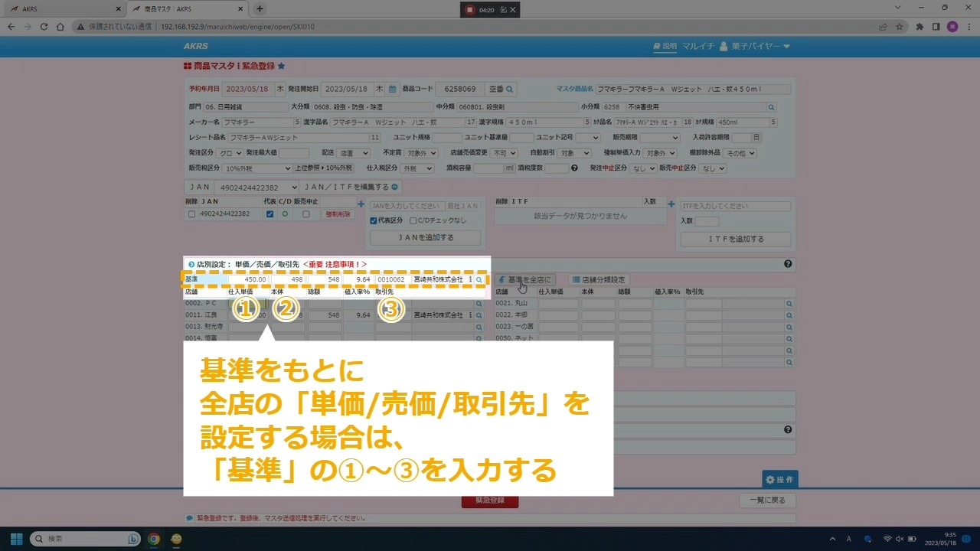
Task: Click the search icon in the 基準 row
Action: tap(479, 280)
